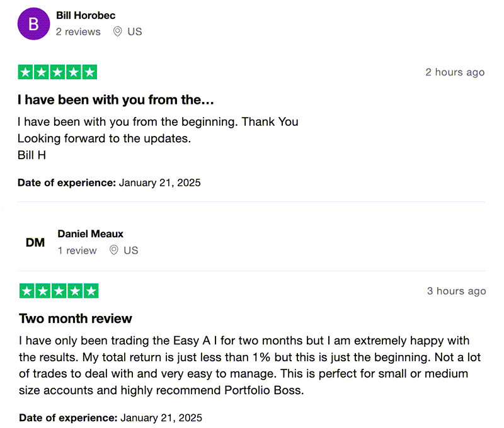Click Bill's "2 reviews" count
The width and height of the screenshot is (504, 428).
[78, 31]
